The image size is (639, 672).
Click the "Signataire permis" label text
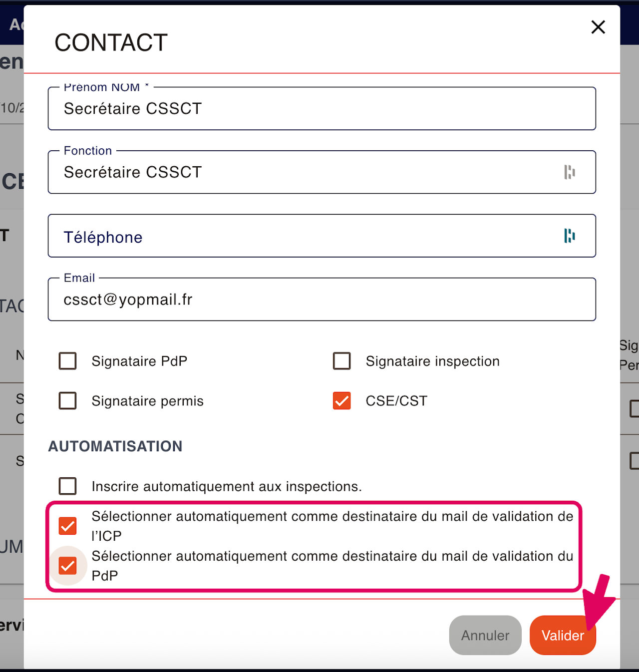point(147,401)
